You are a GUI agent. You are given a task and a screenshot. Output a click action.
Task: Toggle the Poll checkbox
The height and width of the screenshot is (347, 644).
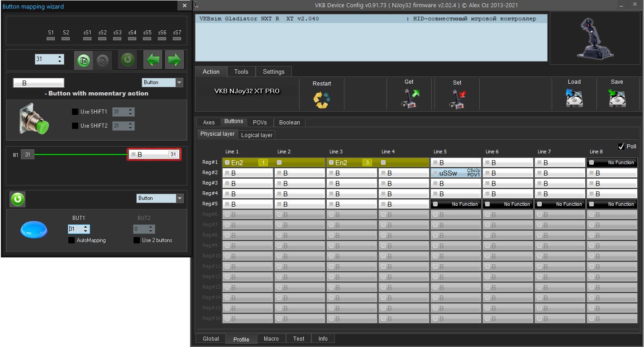click(x=621, y=147)
